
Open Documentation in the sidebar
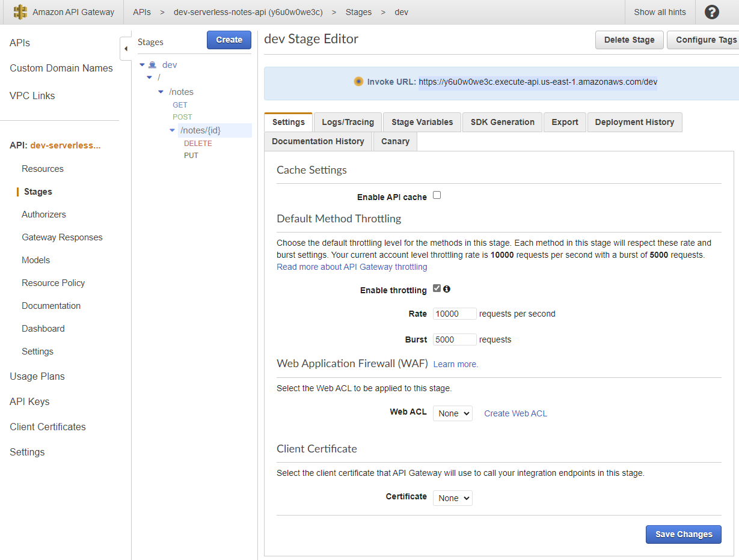click(x=51, y=306)
